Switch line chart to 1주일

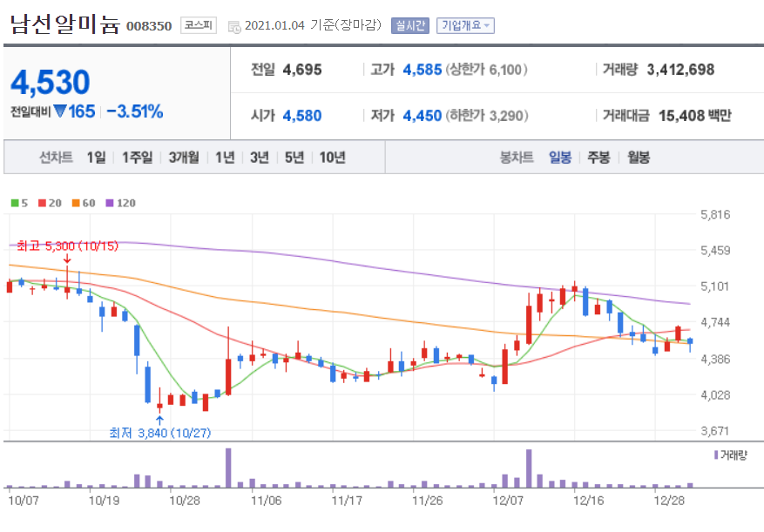[x=137, y=158]
